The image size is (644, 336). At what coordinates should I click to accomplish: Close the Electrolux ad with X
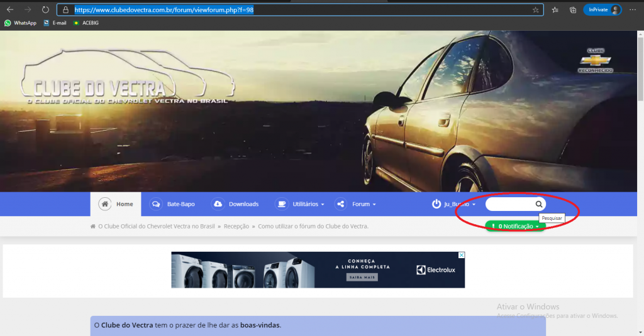click(x=461, y=255)
